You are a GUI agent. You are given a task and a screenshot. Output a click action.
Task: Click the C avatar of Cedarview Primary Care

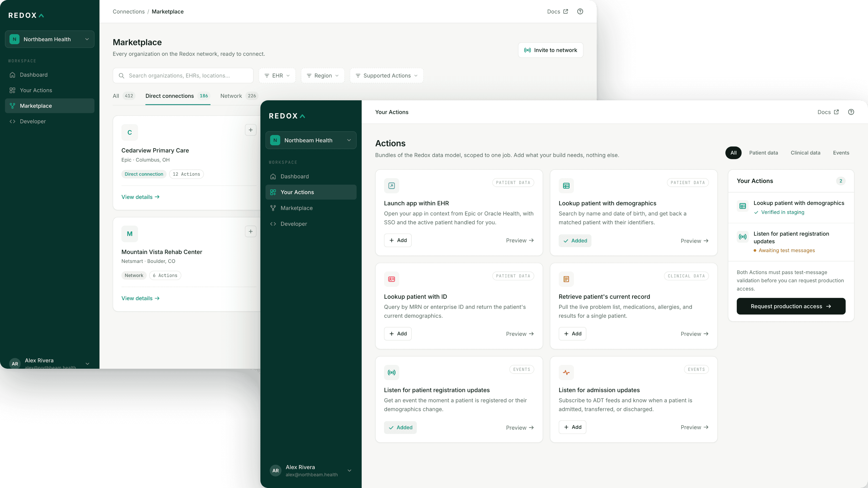(x=130, y=132)
